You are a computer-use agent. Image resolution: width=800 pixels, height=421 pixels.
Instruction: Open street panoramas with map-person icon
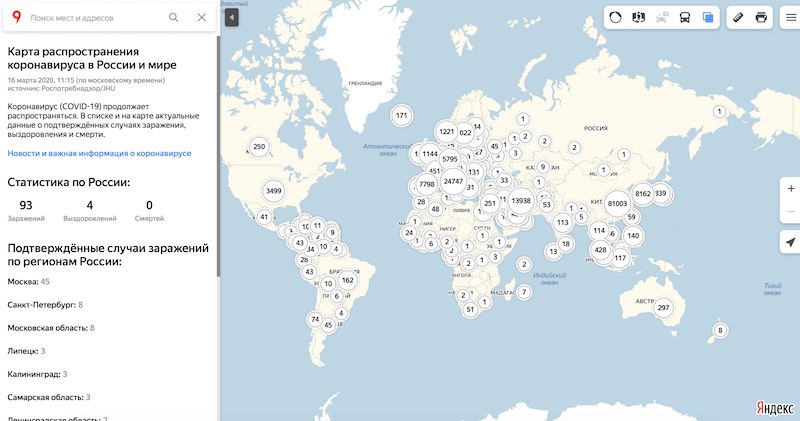(x=638, y=17)
